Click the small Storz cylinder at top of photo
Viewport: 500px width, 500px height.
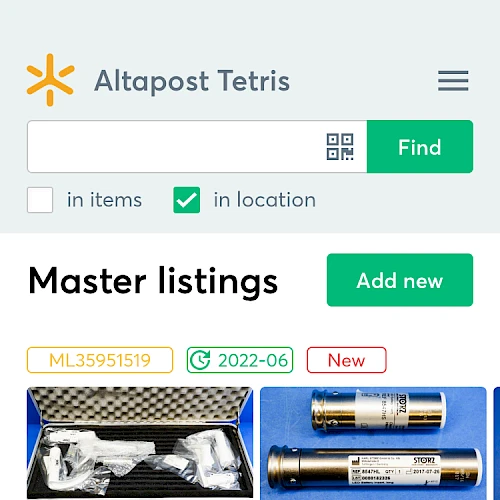coord(378,409)
